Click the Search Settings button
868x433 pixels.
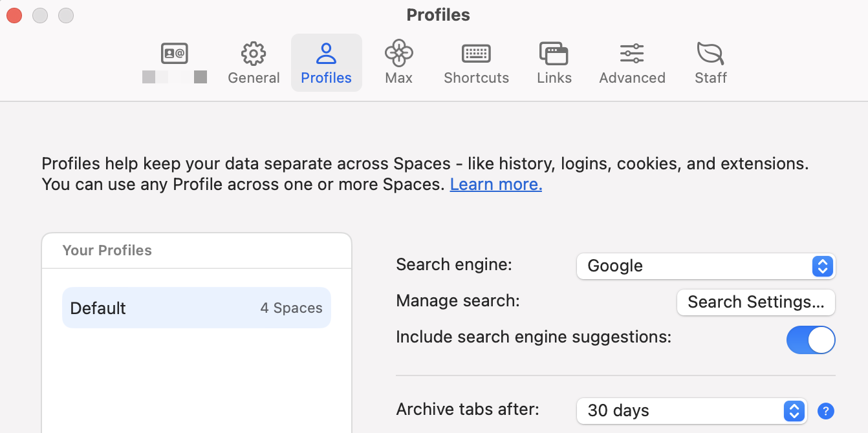tap(755, 302)
